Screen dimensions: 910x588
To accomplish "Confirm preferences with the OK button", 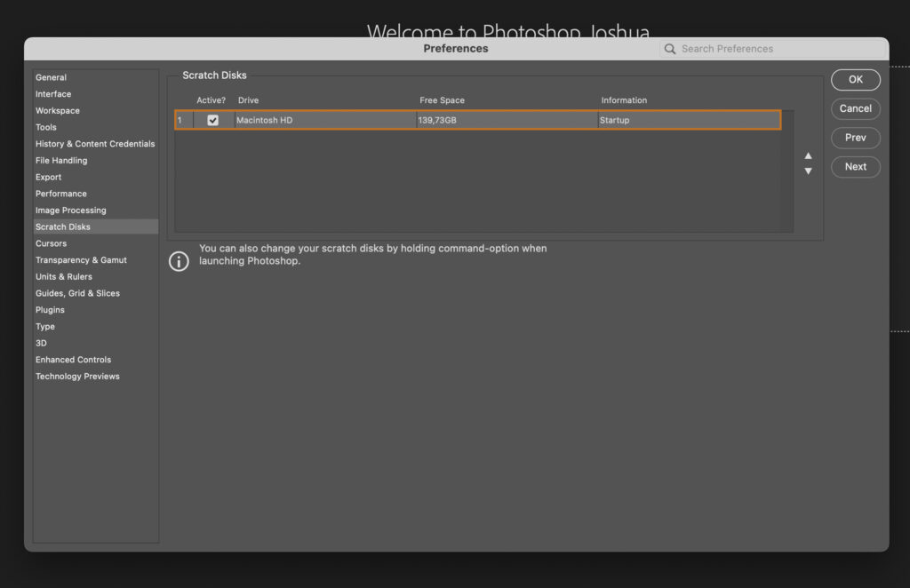I will tap(855, 79).
